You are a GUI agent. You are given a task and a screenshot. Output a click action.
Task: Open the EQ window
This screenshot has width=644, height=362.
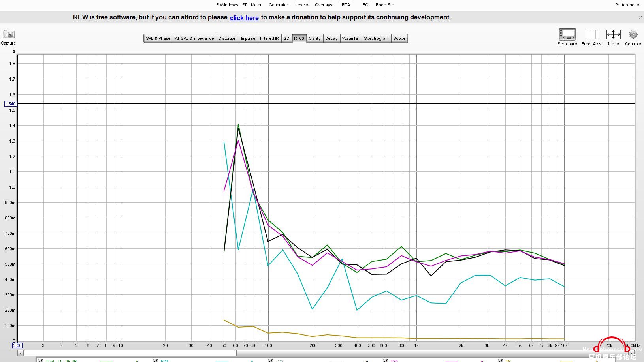click(365, 5)
